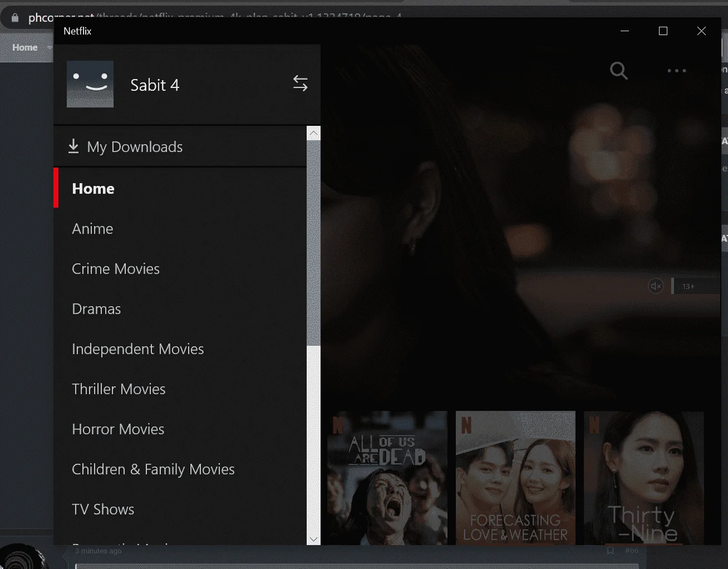Browse Thriller Movies
Viewport: 728px width, 569px height.
coord(180,389)
